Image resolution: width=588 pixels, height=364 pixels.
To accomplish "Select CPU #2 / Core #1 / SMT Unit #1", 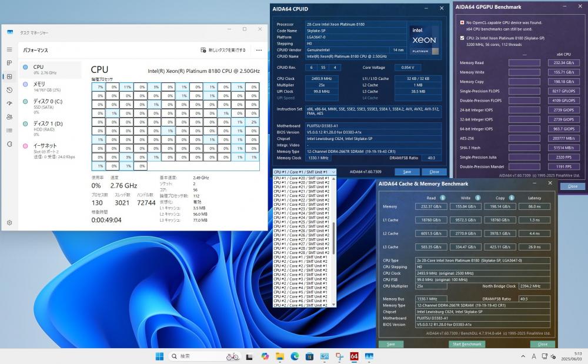I will pos(300,257).
